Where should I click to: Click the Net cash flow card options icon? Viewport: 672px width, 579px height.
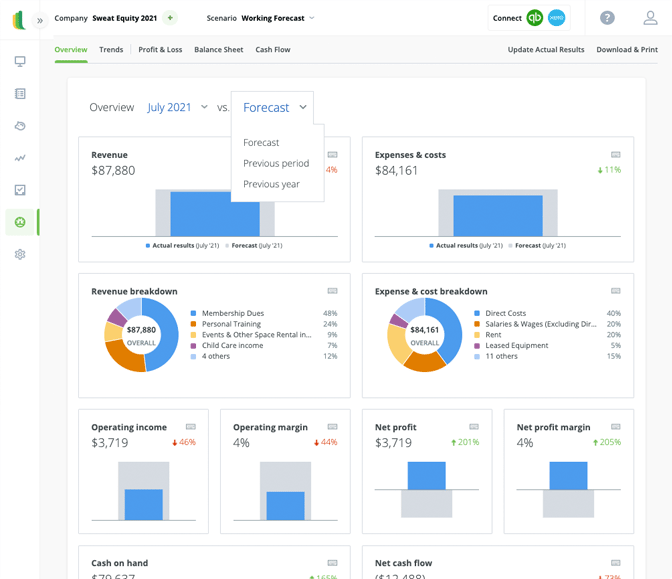[x=615, y=563]
